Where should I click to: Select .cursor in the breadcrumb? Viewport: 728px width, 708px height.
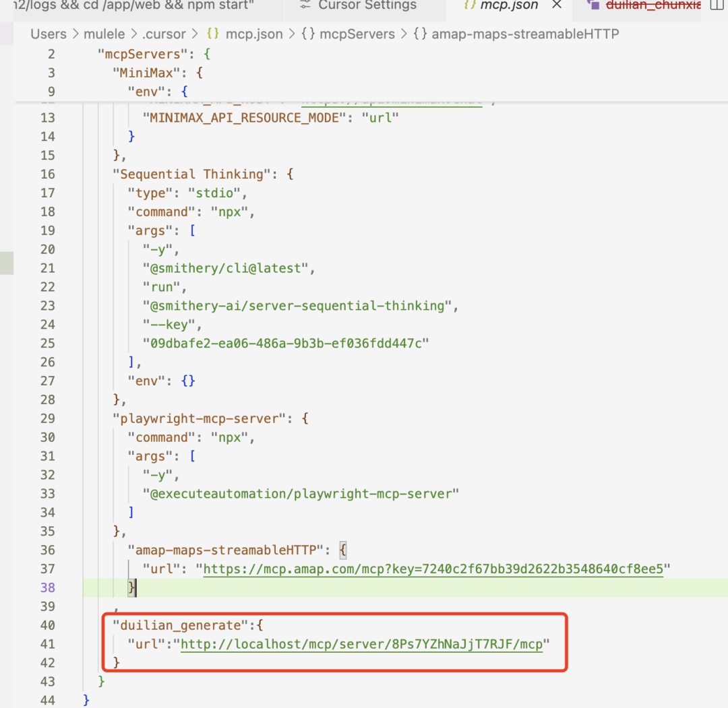click(x=164, y=34)
